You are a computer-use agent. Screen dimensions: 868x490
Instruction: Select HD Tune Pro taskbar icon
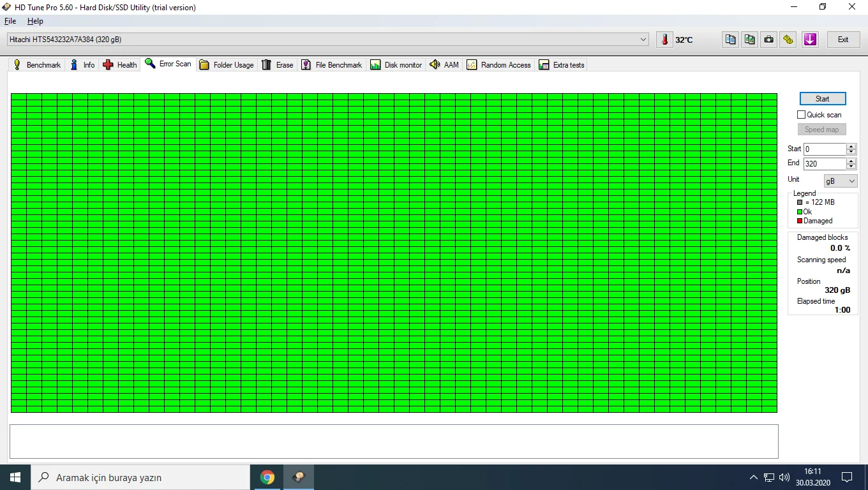(298, 477)
